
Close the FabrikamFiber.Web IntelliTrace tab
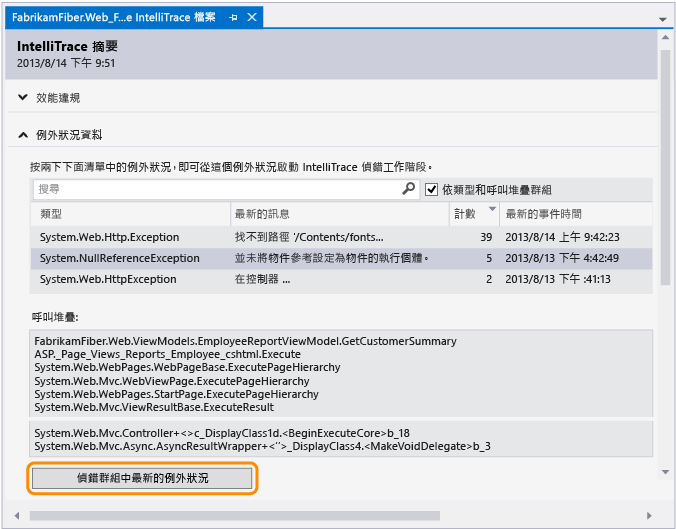(252, 17)
